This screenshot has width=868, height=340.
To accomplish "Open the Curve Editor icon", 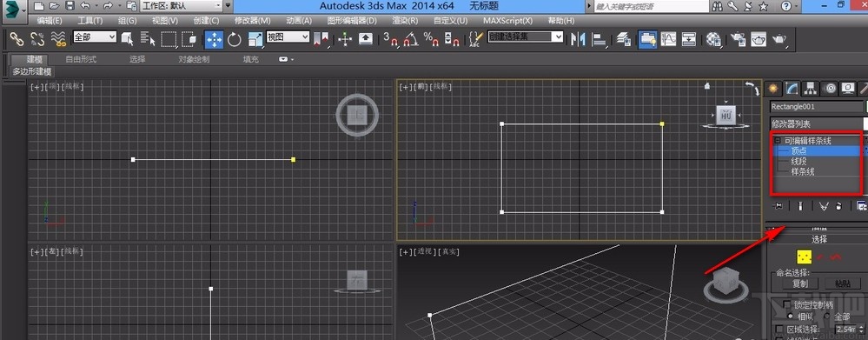I will [669, 39].
